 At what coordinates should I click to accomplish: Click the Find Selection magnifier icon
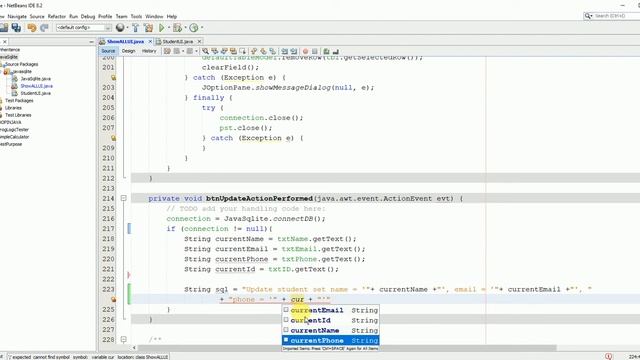click(205, 51)
